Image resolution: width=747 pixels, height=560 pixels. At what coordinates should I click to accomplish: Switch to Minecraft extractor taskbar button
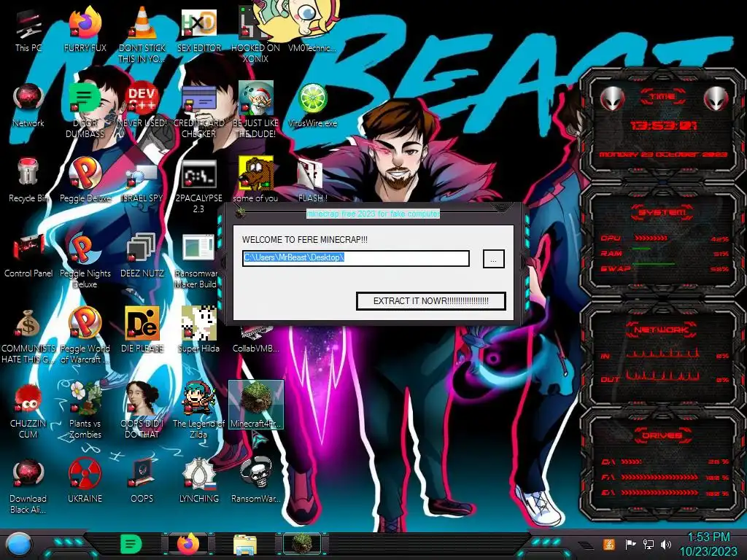pos(302,544)
